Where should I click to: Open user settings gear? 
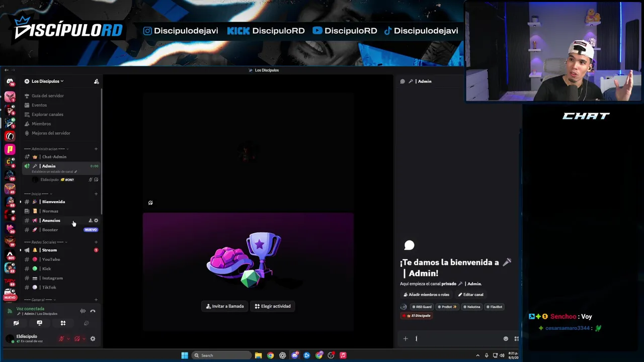pyautogui.click(x=93, y=339)
